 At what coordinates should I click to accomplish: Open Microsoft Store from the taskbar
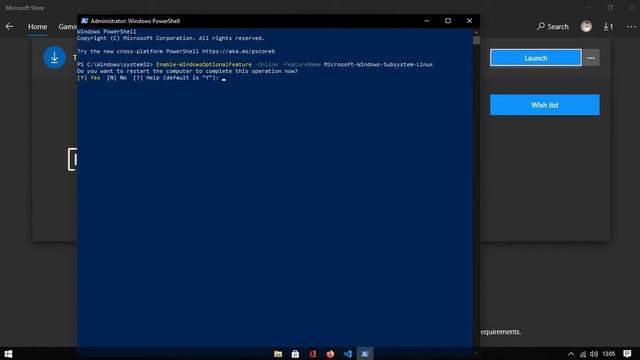tap(295, 354)
